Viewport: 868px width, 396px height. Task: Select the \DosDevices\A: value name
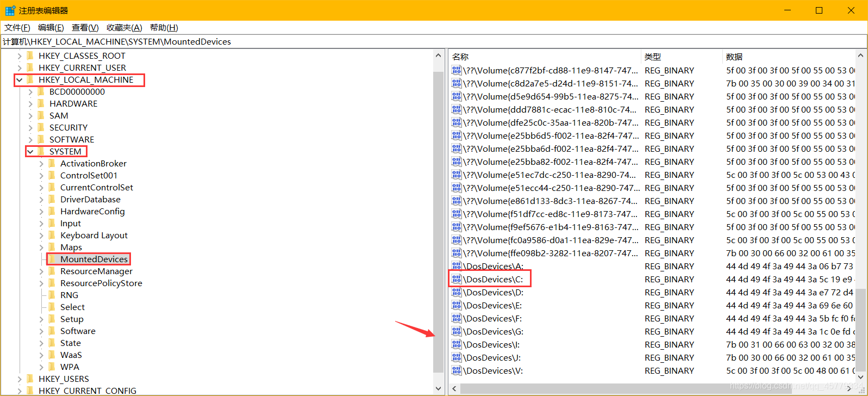point(493,266)
